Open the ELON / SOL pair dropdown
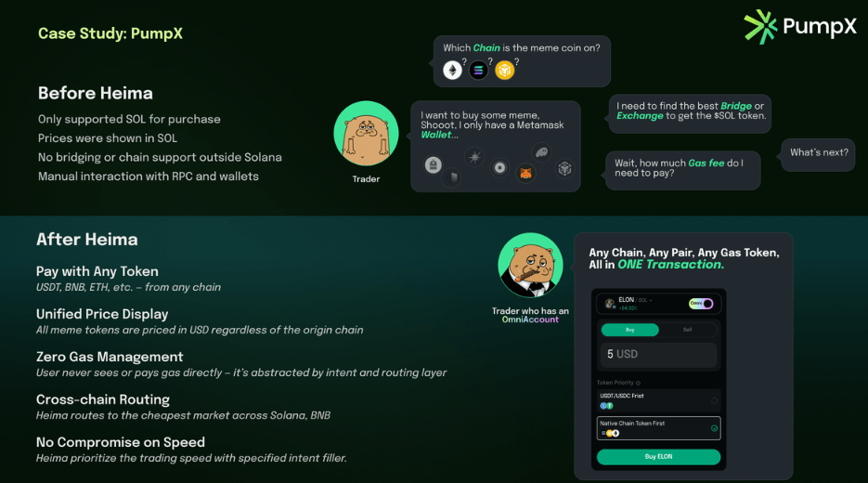Screen dimensions: 868x483 coord(634,300)
